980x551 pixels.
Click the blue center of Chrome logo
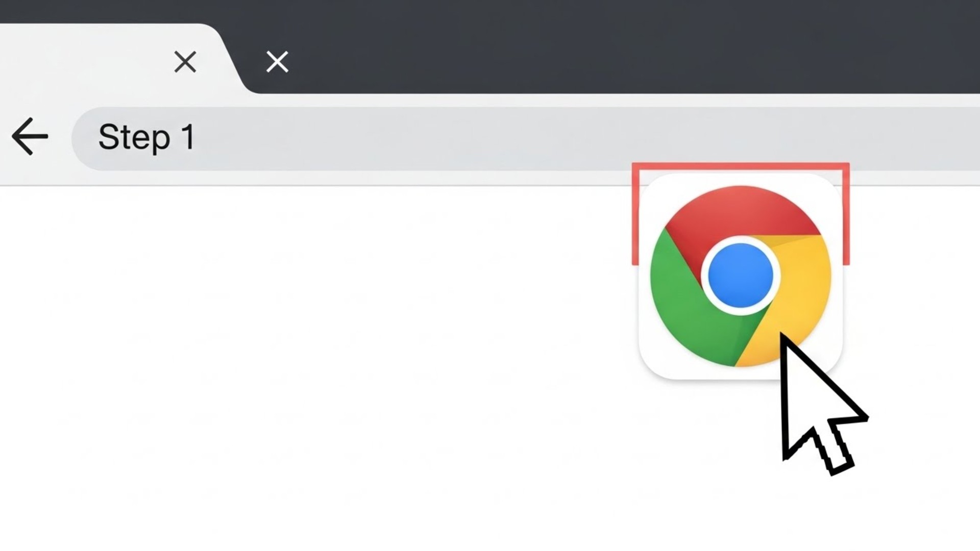pyautogui.click(x=741, y=275)
